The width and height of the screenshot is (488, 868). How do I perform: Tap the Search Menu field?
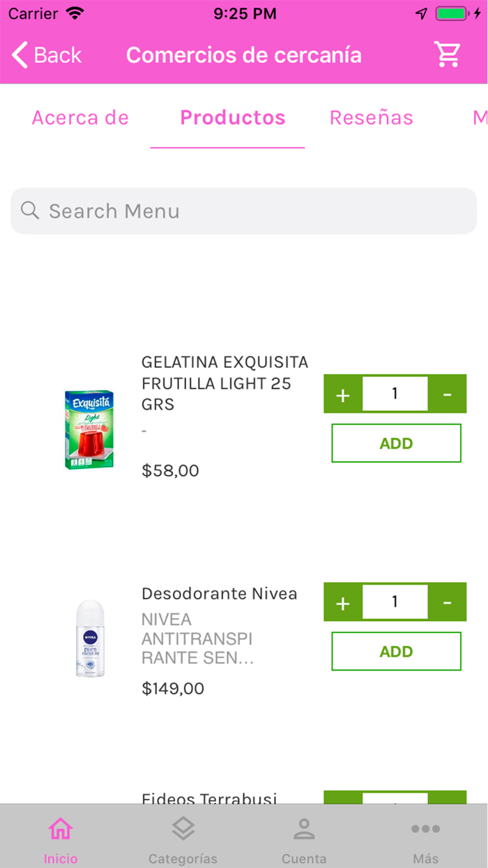[209, 211]
